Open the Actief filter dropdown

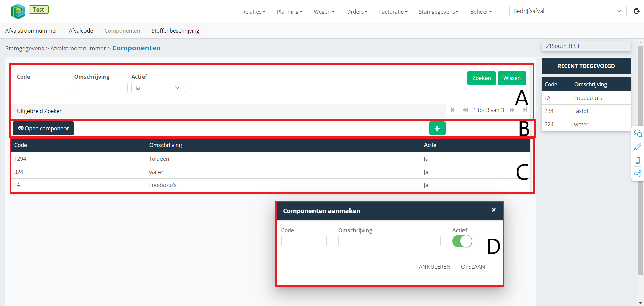click(x=158, y=88)
